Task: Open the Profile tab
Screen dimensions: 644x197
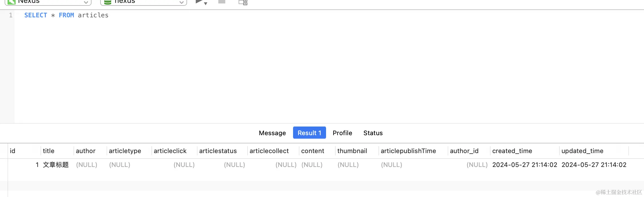Action: (342, 133)
